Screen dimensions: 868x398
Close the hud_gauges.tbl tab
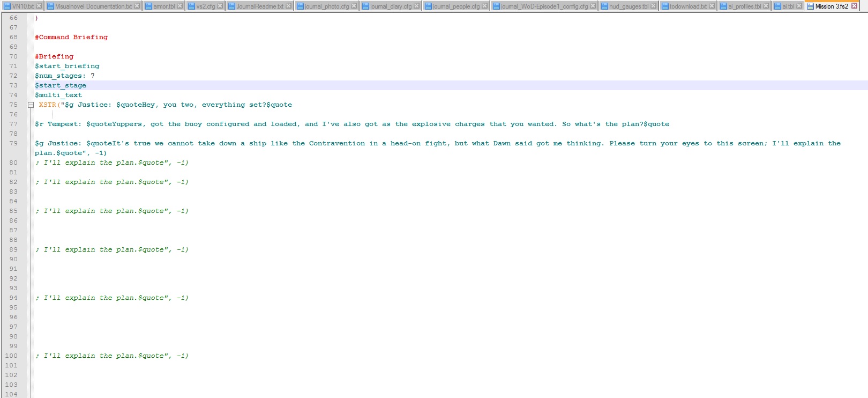coord(653,6)
